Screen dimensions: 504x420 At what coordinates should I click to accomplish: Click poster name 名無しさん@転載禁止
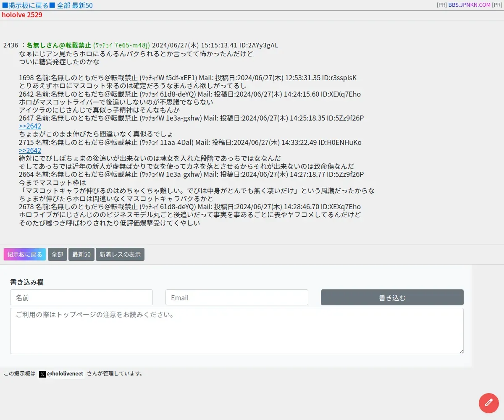pyautogui.click(x=59, y=45)
